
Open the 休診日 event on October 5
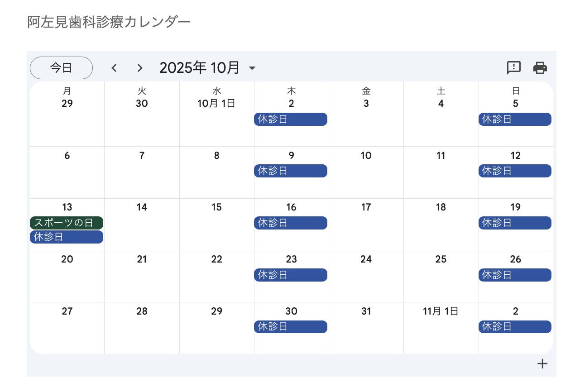[515, 120]
